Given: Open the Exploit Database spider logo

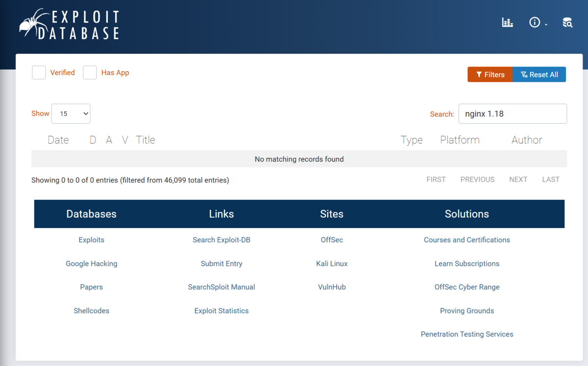Looking at the screenshot, I should coord(69,24).
